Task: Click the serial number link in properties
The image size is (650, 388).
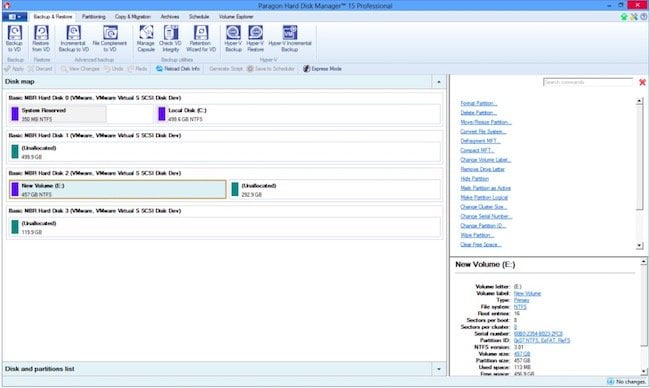Action: pyautogui.click(x=538, y=334)
